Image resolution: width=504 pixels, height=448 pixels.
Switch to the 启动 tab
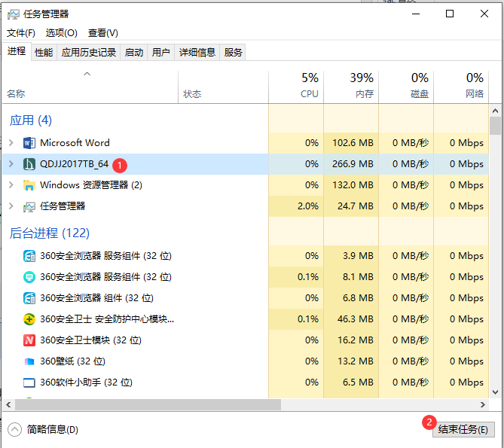pos(133,53)
